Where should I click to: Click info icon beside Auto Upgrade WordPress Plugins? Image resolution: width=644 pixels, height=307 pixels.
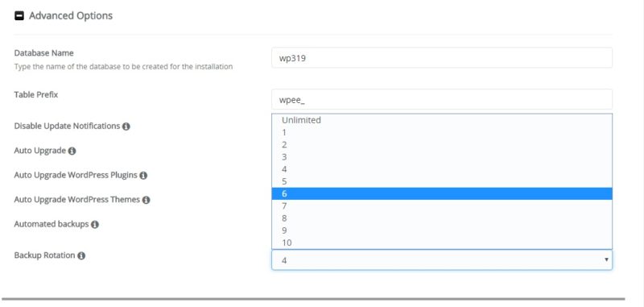(143, 176)
